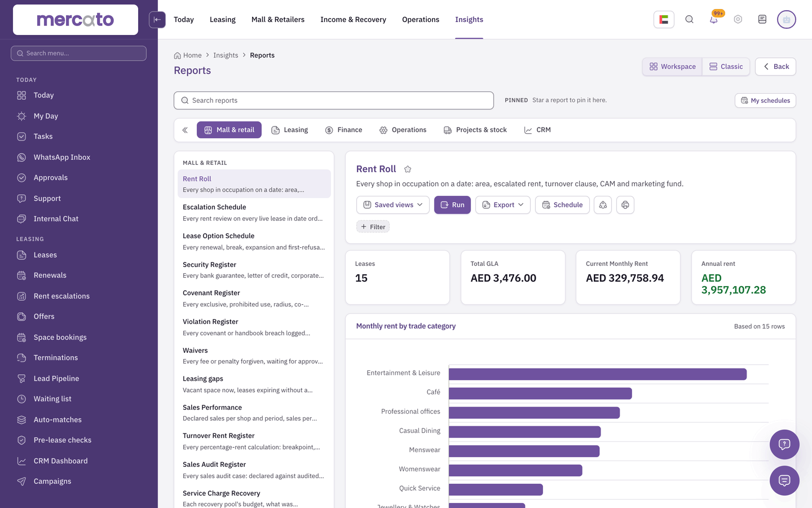Open the documentation icon in header
The image size is (812, 508).
click(x=762, y=20)
